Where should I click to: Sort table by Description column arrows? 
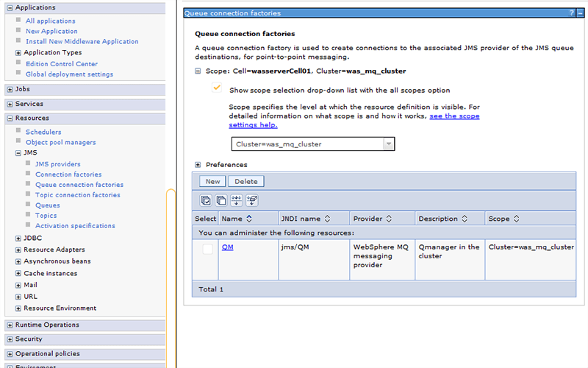[465, 219]
